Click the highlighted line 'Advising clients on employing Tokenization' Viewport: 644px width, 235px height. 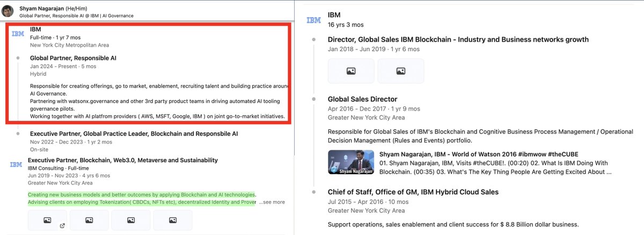(142, 202)
